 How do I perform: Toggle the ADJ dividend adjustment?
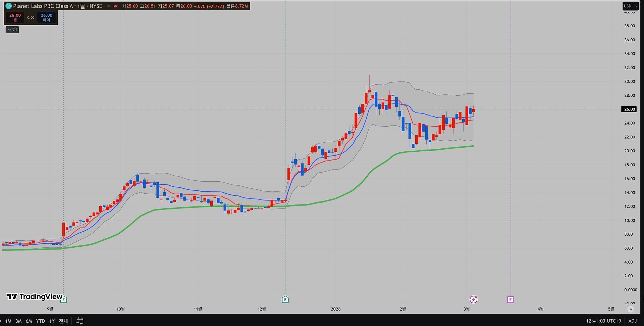633,321
